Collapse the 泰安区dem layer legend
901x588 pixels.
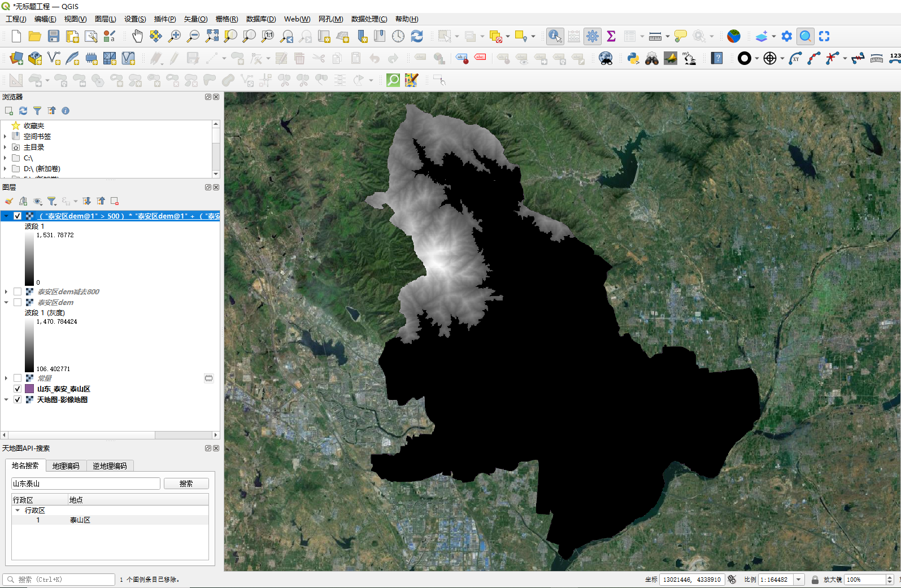(x=6, y=302)
